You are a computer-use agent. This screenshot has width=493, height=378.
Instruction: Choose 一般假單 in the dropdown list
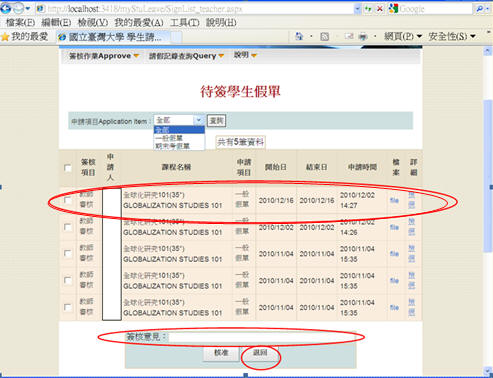click(179, 138)
